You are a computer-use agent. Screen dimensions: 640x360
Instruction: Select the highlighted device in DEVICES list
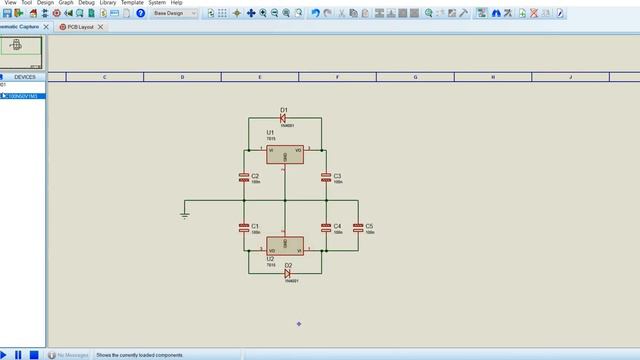coord(22,96)
